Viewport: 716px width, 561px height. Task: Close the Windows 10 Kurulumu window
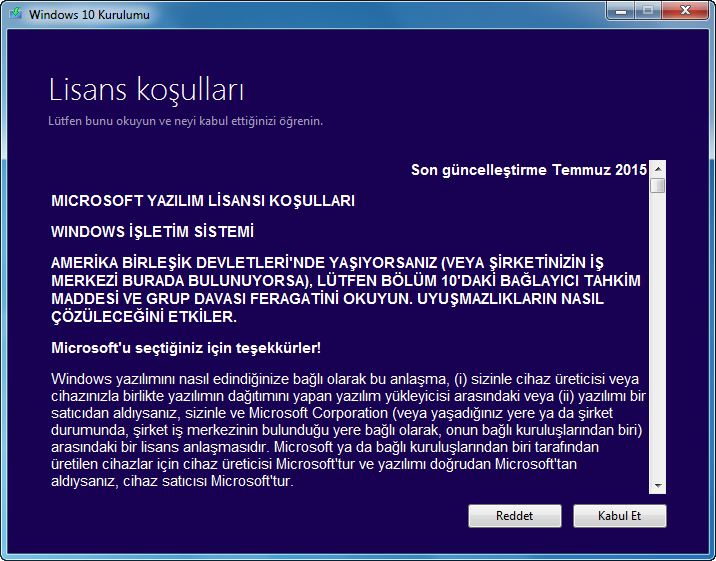(685, 11)
